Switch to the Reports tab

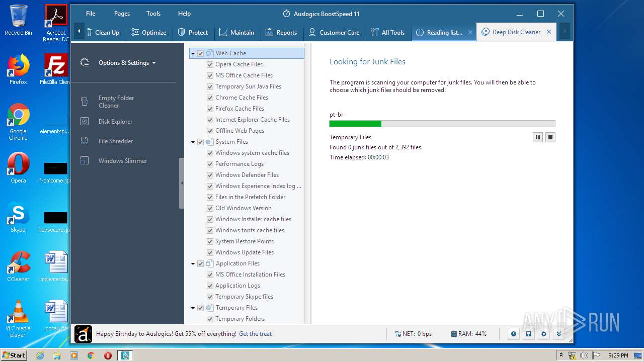point(281,32)
